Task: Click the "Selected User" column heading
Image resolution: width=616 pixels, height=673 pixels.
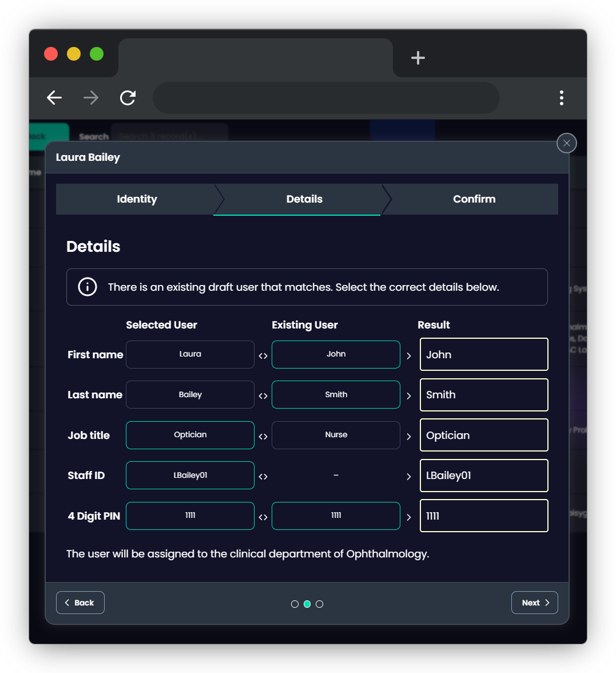Action: click(x=162, y=325)
